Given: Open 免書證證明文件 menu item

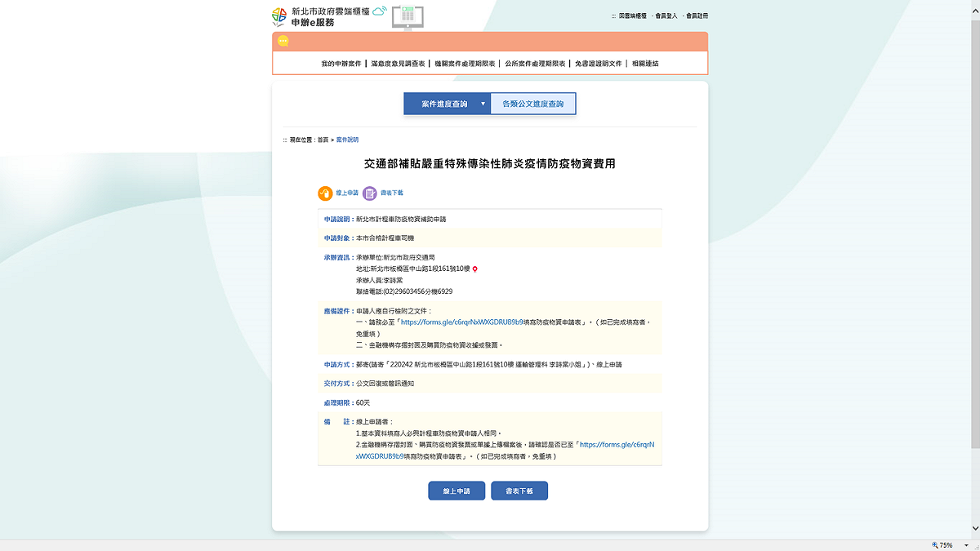Looking at the screenshot, I should pos(599,63).
